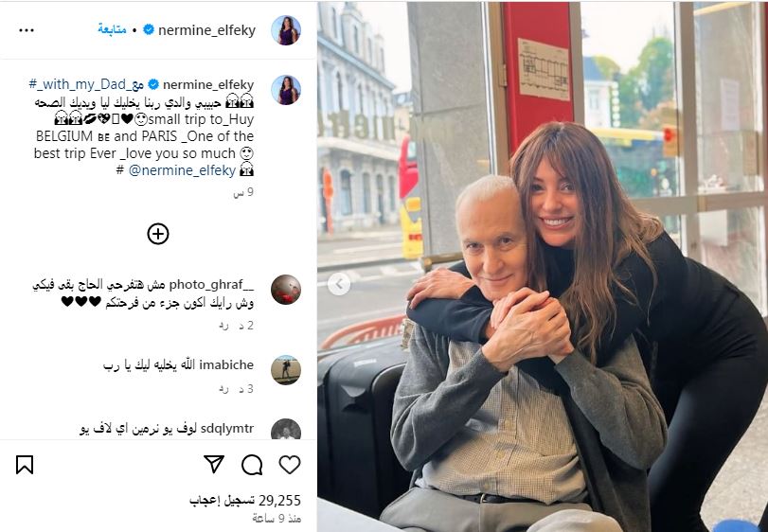Open nermine_elfeky username link in header
The width and height of the screenshot is (768, 532).
coord(206,30)
